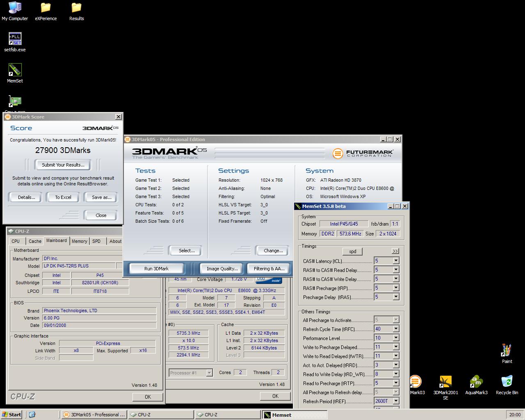Screen dimensions: 525x420
Task: Open Filtering & AA button
Action: click(269, 269)
